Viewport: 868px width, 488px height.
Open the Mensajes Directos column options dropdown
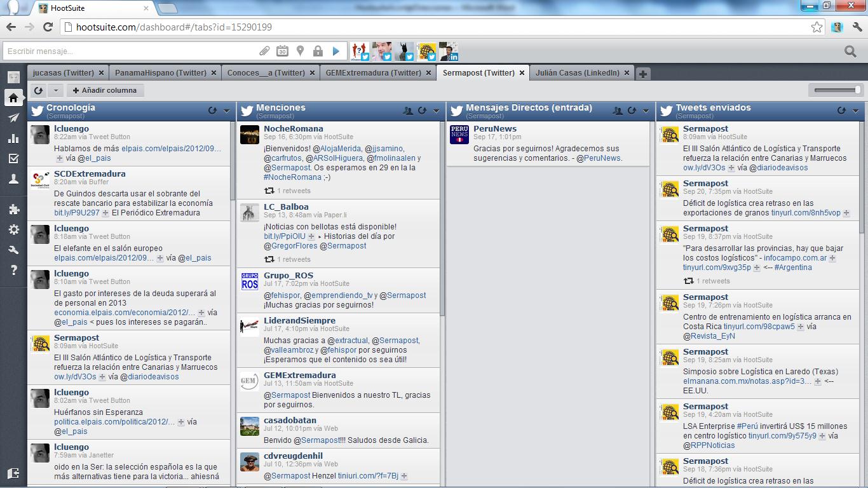tap(646, 111)
